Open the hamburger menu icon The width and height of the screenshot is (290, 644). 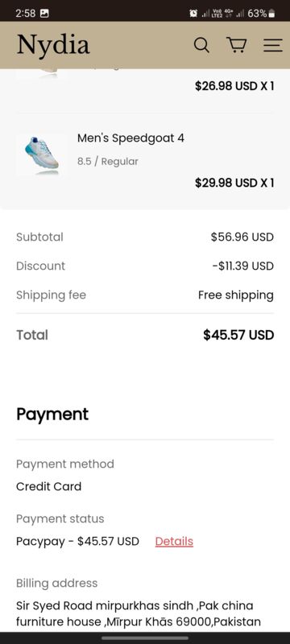pyautogui.click(x=273, y=45)
